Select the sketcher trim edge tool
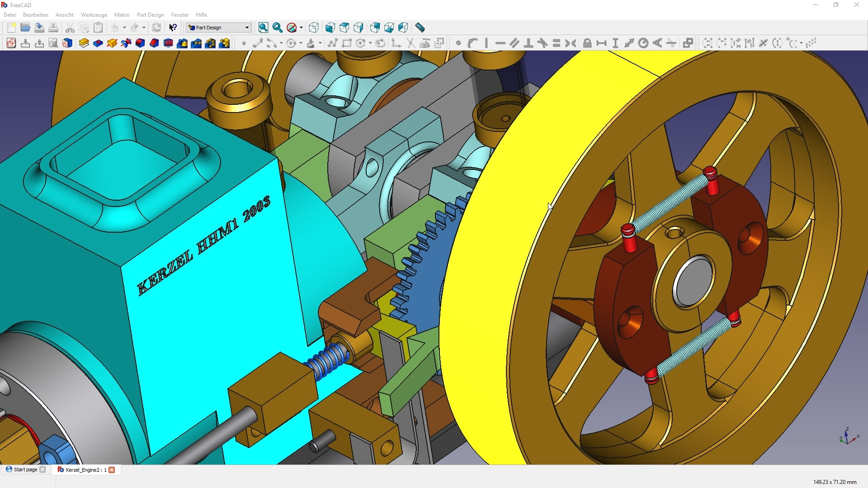 (410, 43)
